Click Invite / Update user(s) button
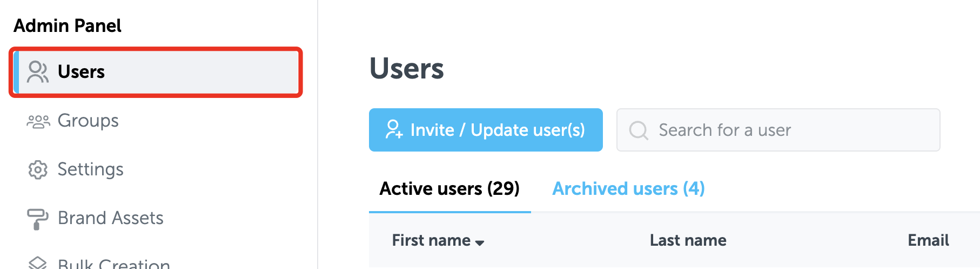Viewport: 980px width, 269px height. (486, 130)
